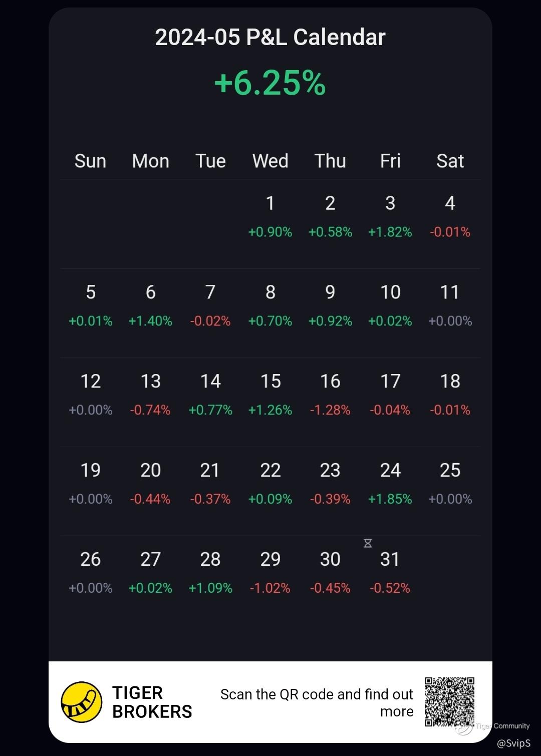Click the @SvipS username
The width and height of the screenshot is (541, 756).
pos(513,743)
